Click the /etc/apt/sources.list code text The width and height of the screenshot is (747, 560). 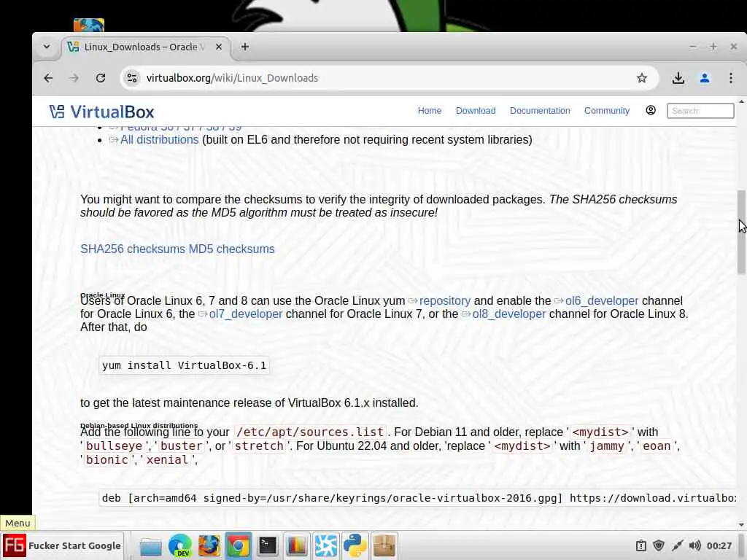coord(309,432)
